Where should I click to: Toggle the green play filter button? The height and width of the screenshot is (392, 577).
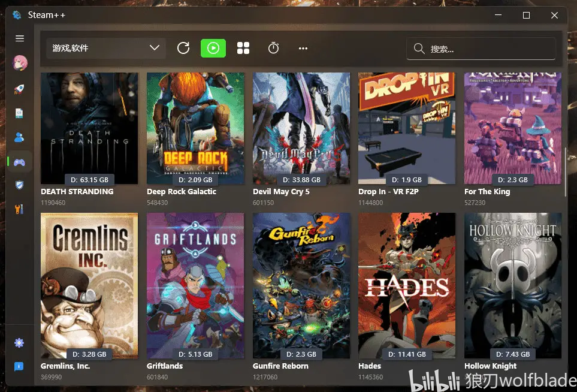(213, 48)
